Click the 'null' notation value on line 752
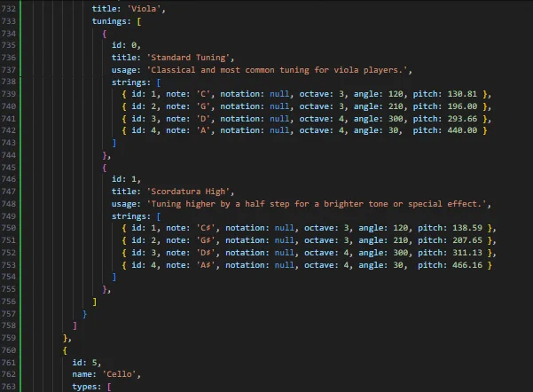Image resolution: width=533 pixels, height=392 pixels. click(284, 253)
